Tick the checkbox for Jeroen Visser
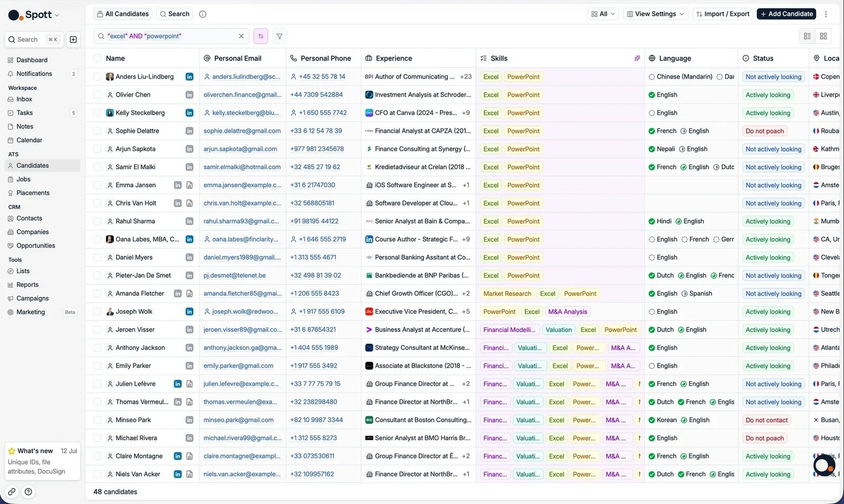This screenshot has width=844, height=504. [x=97, y=329]
